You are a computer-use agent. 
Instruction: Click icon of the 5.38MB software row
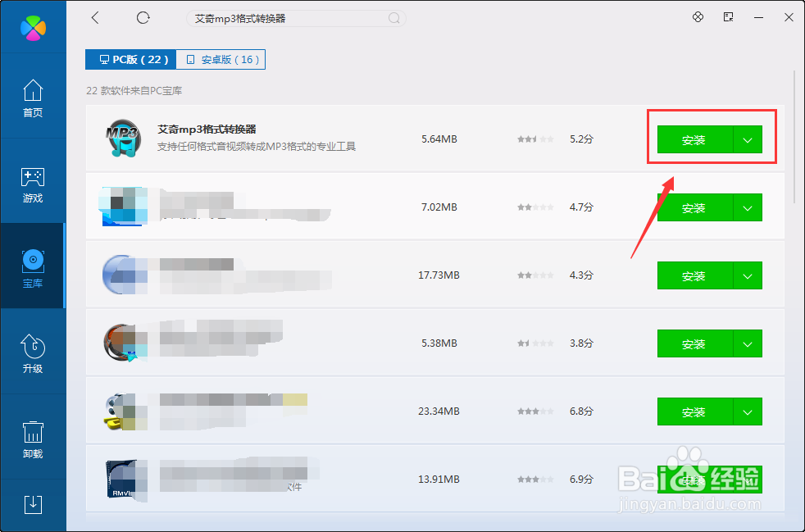125,343
